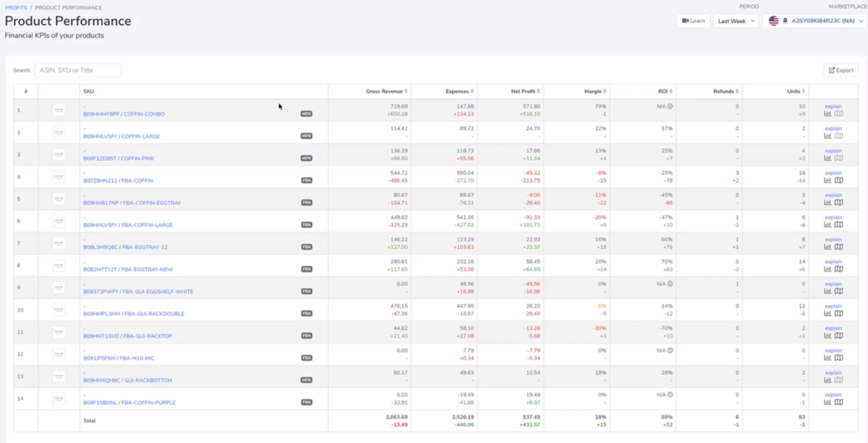Click chart icon for FBA-EGGTRAY-NEW row
The width and height of the screenshot is (868, 443).
tap(827, 269)
